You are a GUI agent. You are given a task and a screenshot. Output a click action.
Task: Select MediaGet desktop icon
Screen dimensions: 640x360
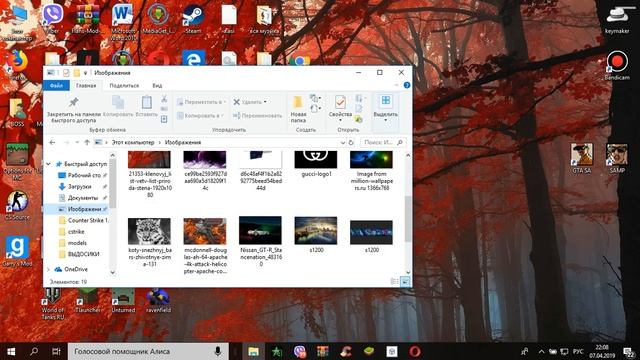coord(158,19)
